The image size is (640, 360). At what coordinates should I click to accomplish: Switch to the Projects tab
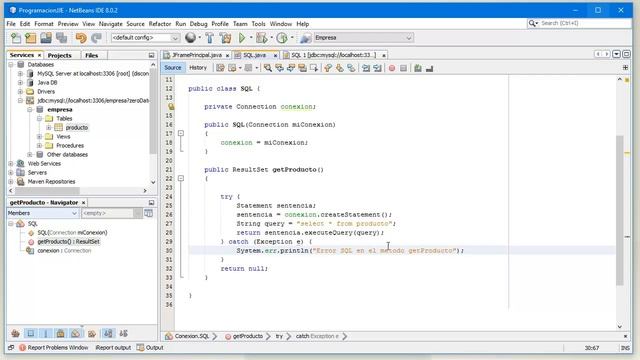[x=60, y=55]
